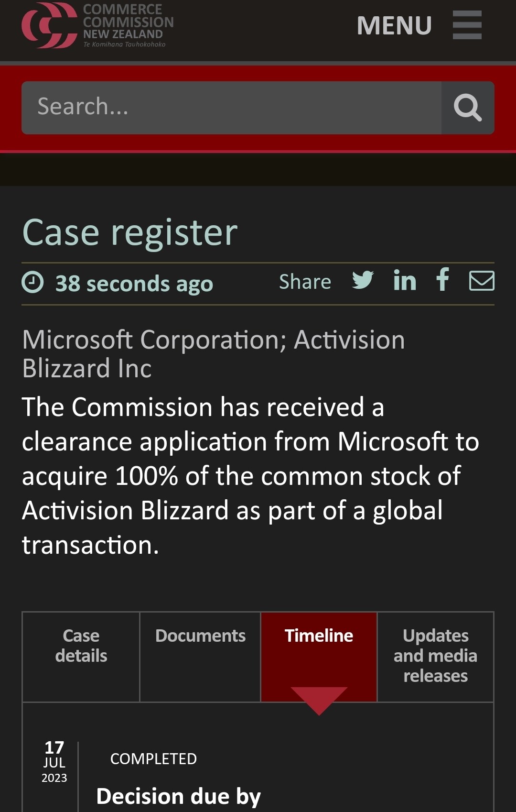Click the Case register heading

130,233
